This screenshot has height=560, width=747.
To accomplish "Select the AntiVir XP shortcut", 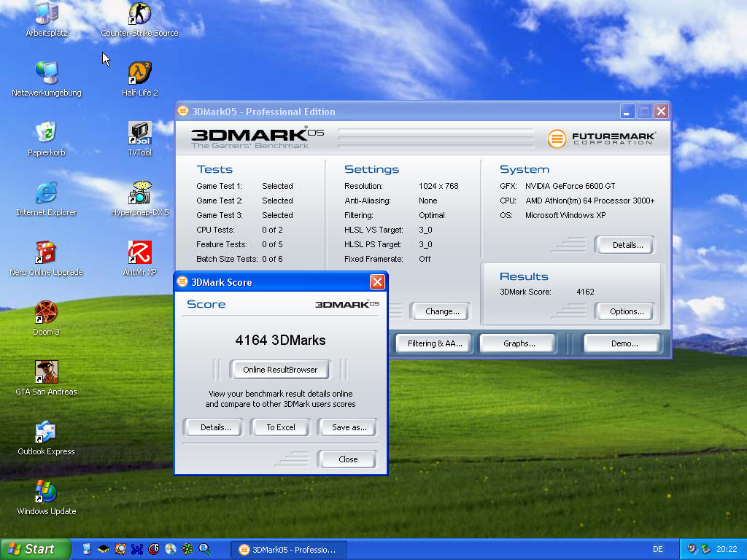I will click(x=139, y=258).
